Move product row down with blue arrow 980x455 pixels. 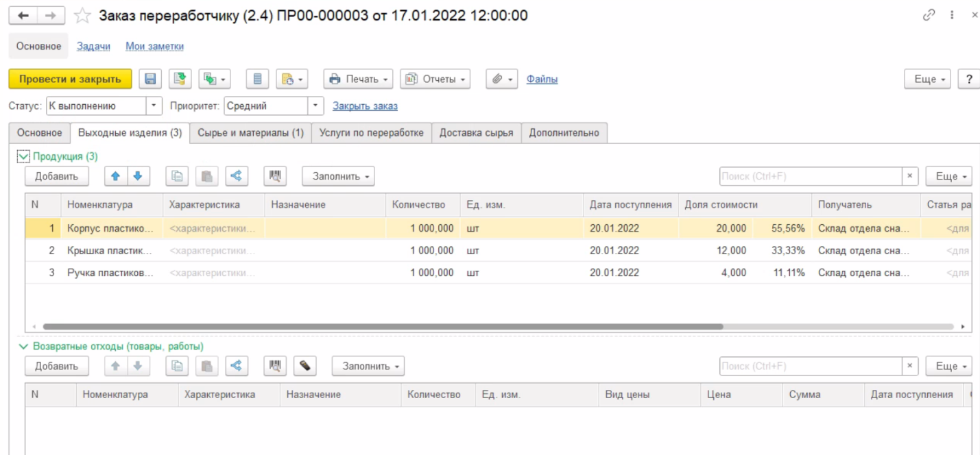coord(138,176)
